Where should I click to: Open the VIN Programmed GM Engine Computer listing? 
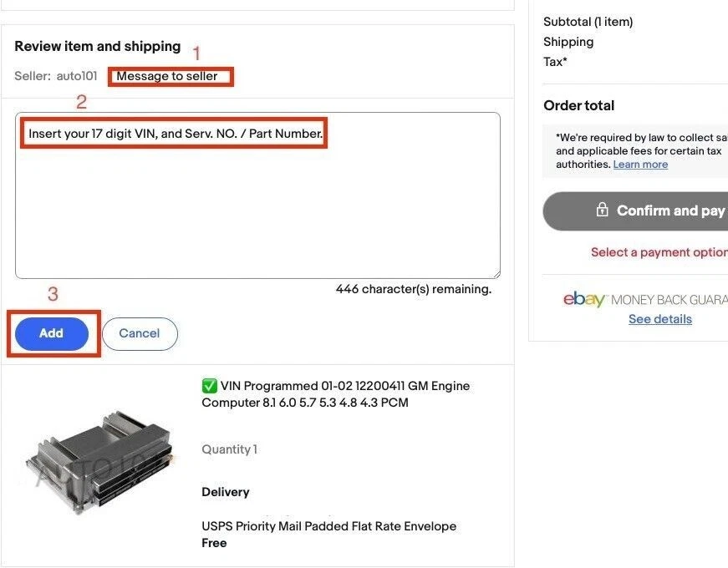tap(334, 394)
